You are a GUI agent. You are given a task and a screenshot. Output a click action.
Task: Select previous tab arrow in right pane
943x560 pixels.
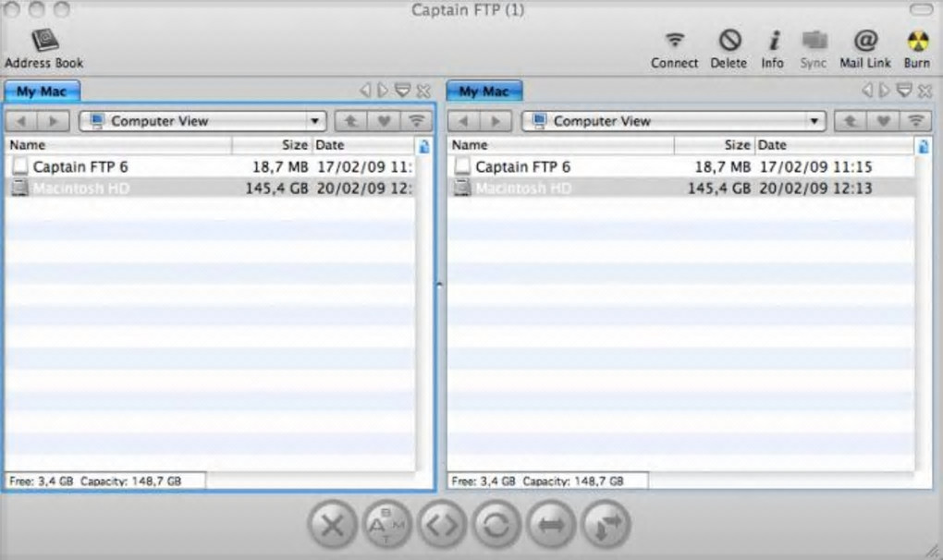tap(867, 91)
